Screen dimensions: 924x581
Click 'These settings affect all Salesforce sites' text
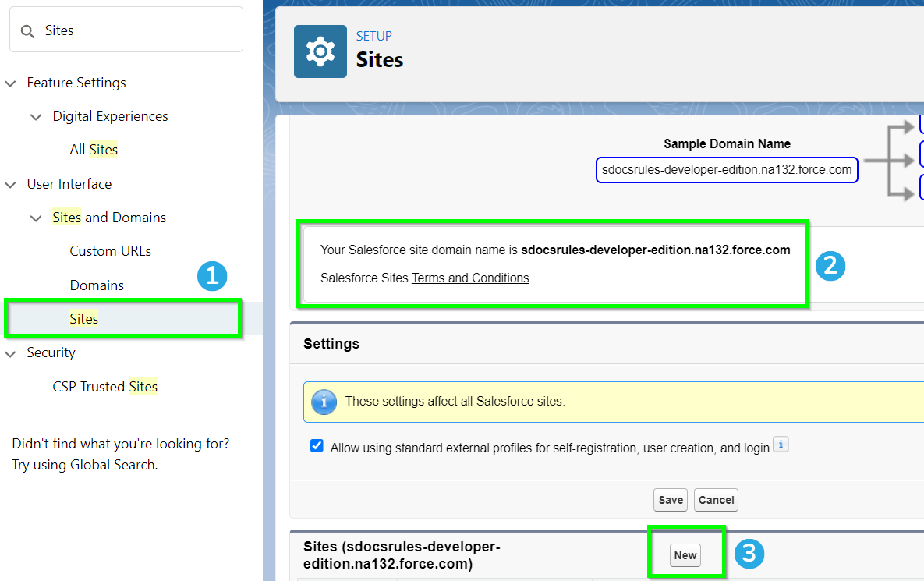[455, 402]
